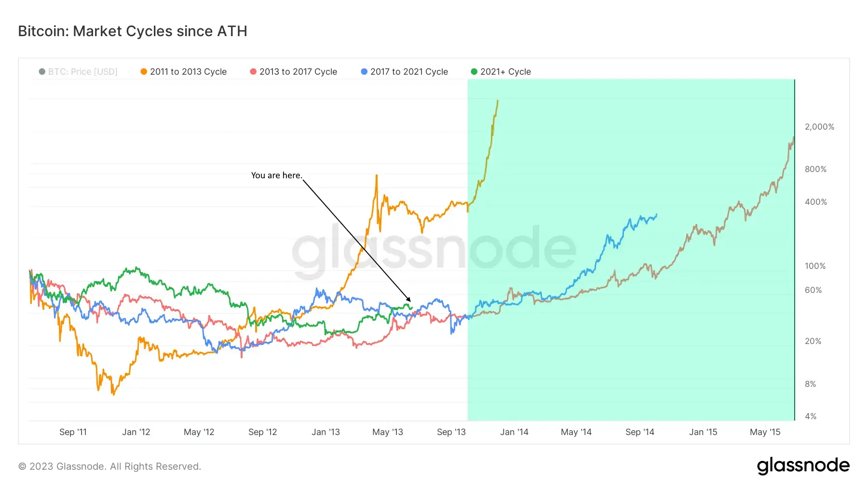Click the red 2013 to 2017 legend dot
Image resolution: width=868 pixels, height=488 pixels.
click(253, 72)
